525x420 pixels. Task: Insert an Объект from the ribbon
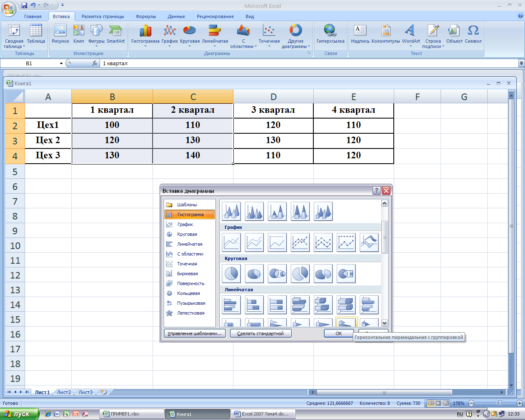point(454,34)
